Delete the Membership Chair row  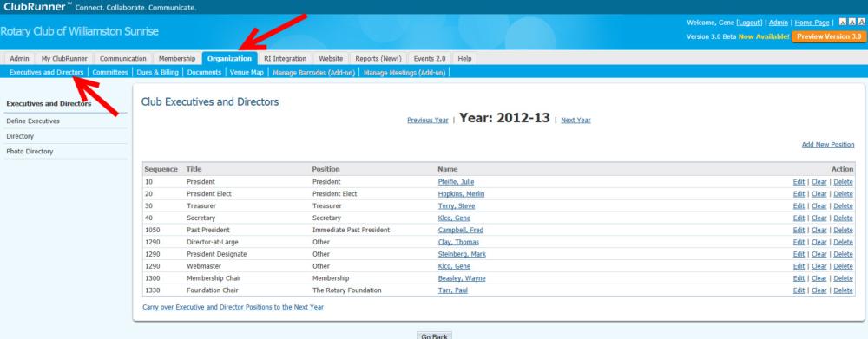pos(843,278)
